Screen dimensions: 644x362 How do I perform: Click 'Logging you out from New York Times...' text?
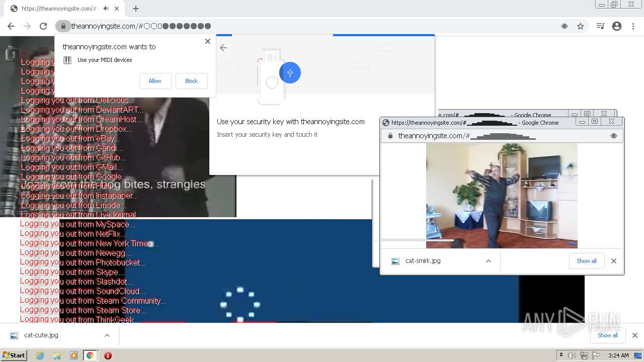tap(89, 243)
